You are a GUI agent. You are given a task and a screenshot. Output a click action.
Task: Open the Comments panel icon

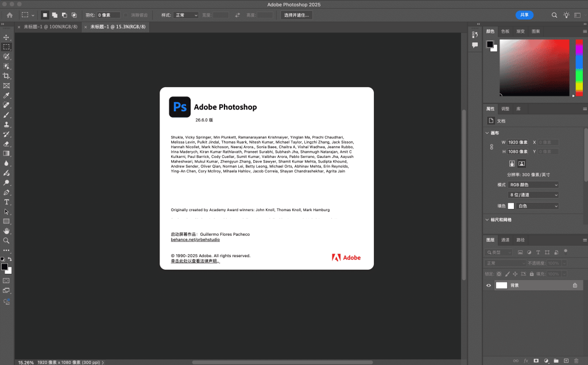pyautogui.click(x=475, y=45)
